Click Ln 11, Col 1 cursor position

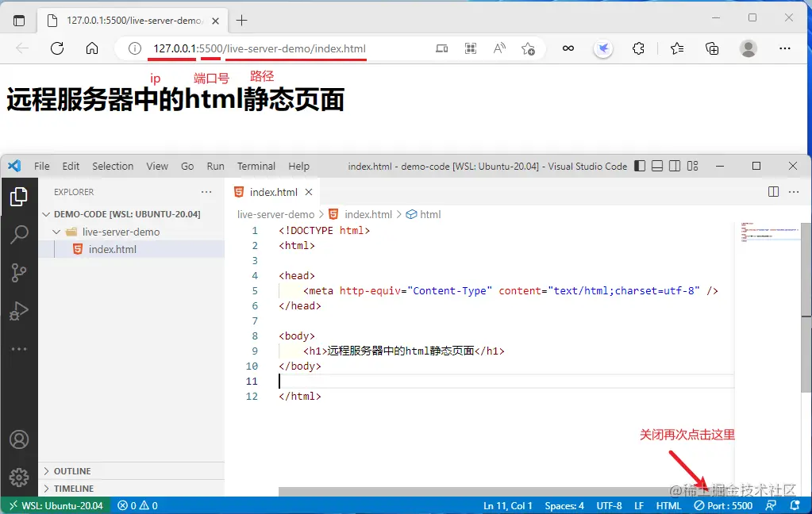click(x=507, y=506)
